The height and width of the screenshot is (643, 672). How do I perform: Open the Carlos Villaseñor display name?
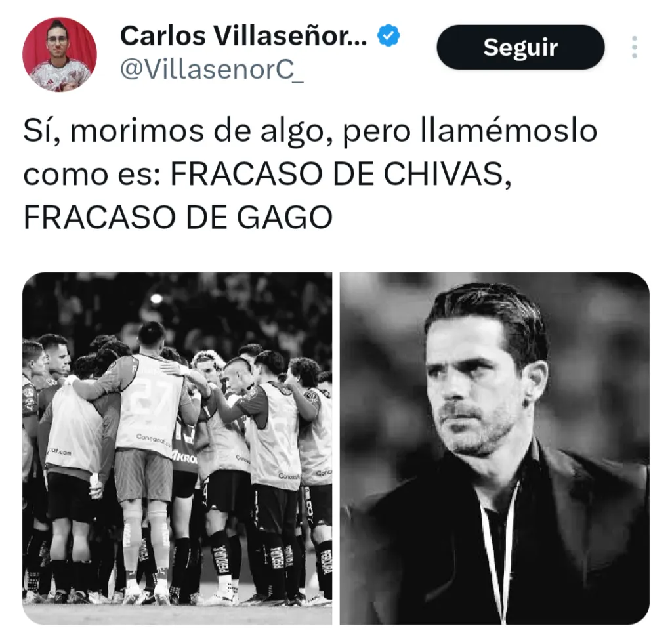(x=243, y=35)
